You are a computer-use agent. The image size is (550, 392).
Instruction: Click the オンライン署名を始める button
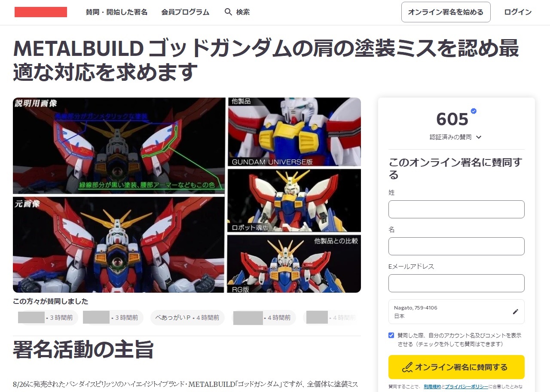[446, 12]
